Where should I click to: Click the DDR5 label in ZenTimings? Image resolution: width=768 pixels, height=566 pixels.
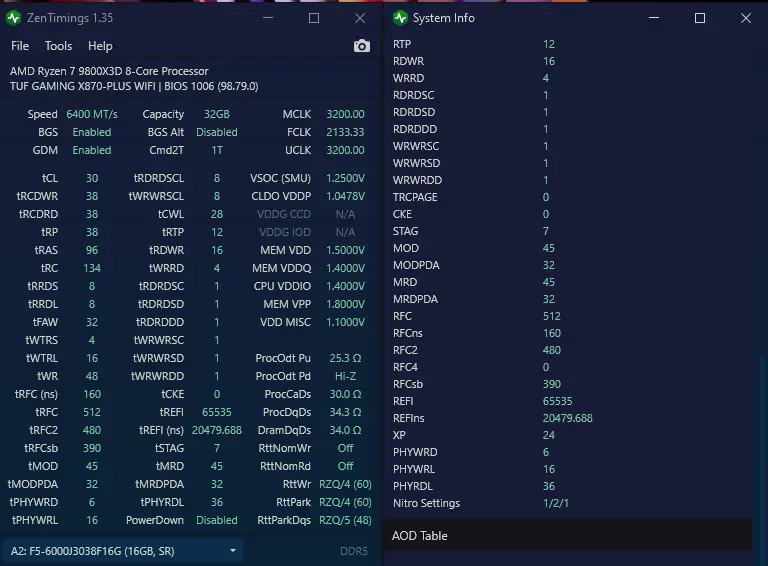click(x=354, y=551)
